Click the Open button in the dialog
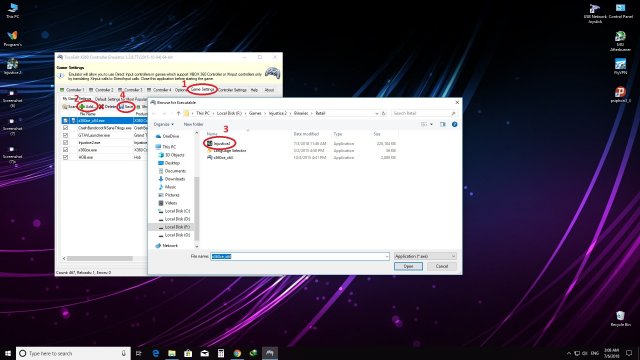 (408, 267)
